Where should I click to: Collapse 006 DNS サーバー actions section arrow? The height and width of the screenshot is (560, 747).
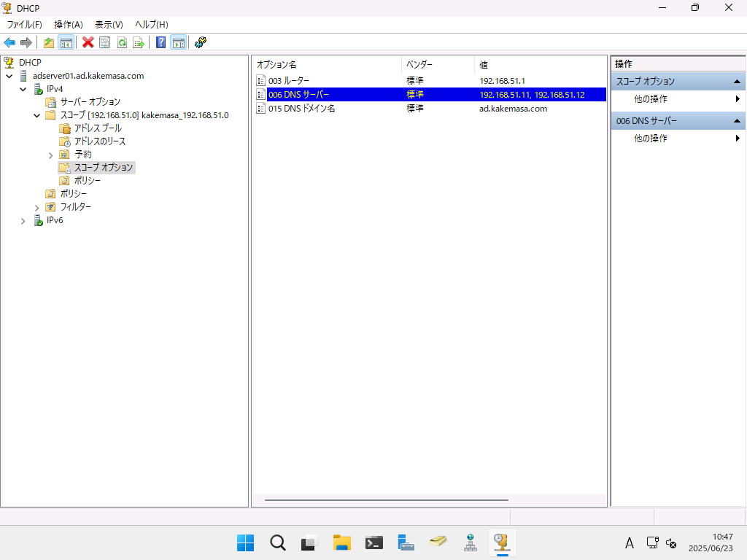(737, 121)
